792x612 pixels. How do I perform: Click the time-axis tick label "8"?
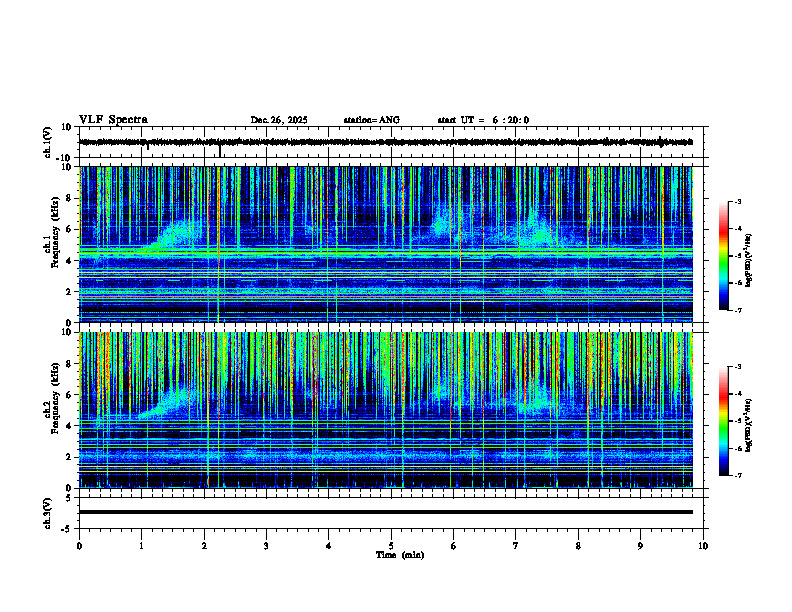(x=578, y=546)
